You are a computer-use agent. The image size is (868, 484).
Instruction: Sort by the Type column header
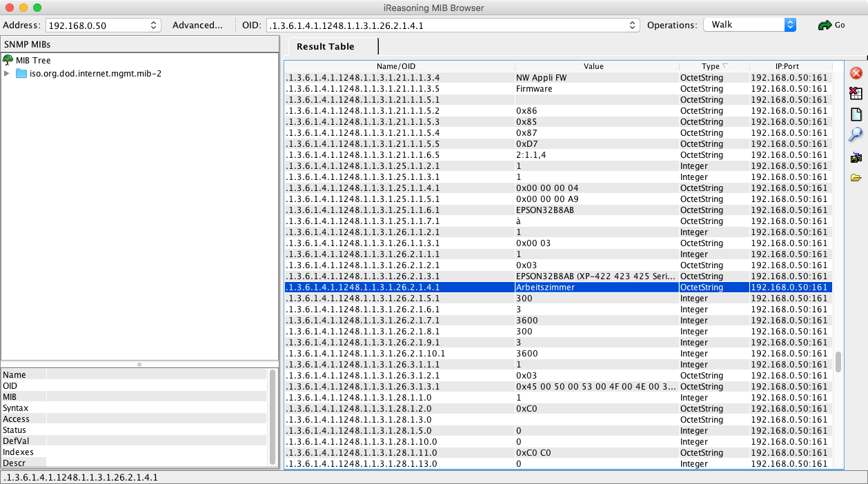click(x=713, y=66)
